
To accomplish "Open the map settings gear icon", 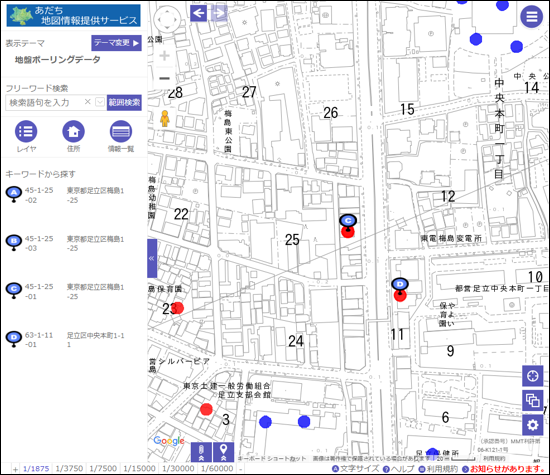I will coord(532,425).
